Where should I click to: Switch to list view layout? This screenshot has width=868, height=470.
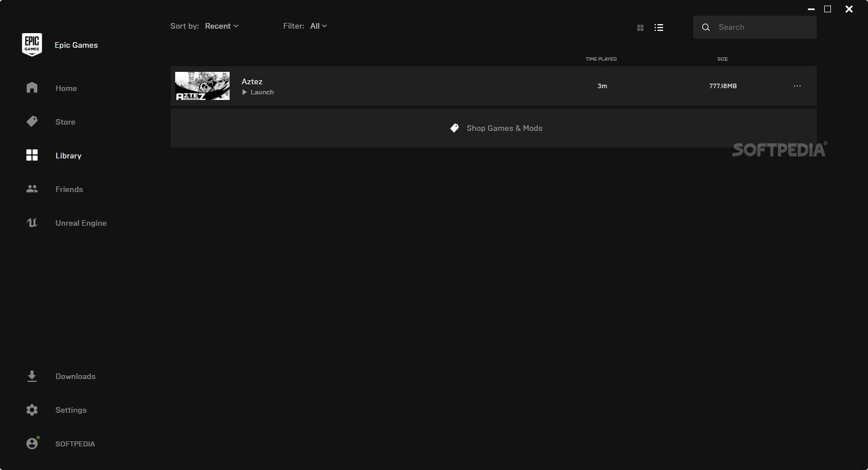point(659,27)
